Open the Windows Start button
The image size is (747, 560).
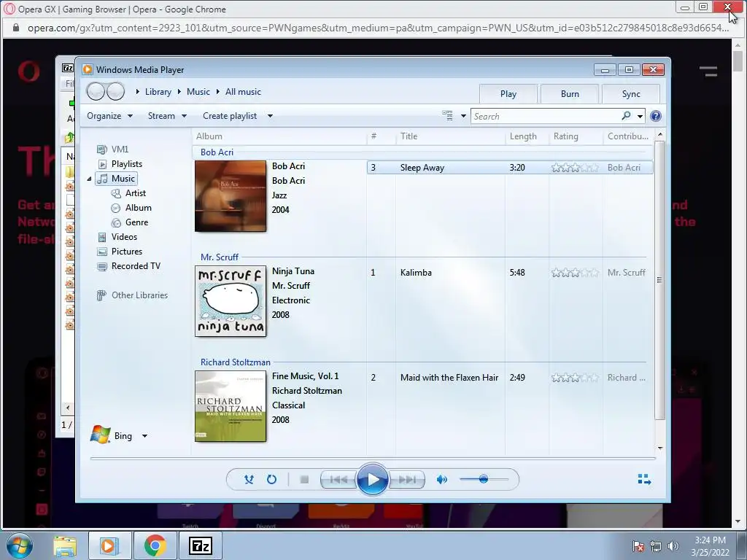pos(19,545)
